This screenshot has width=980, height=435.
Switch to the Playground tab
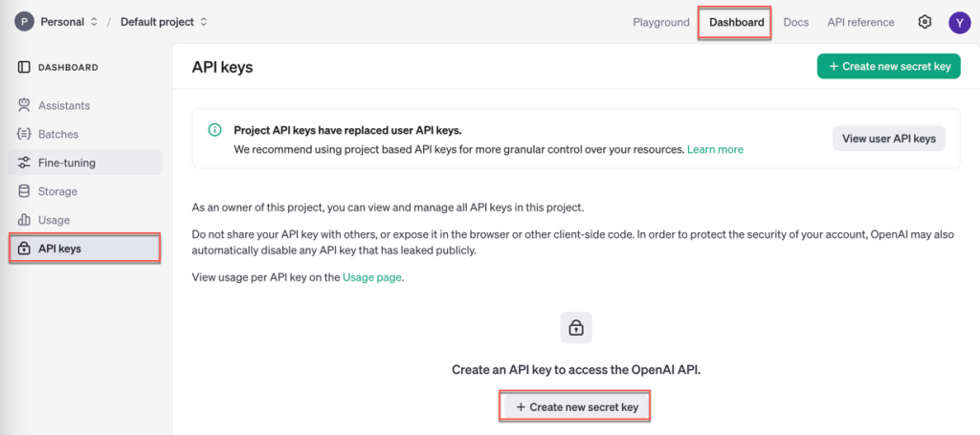click(x=661, y=22)
